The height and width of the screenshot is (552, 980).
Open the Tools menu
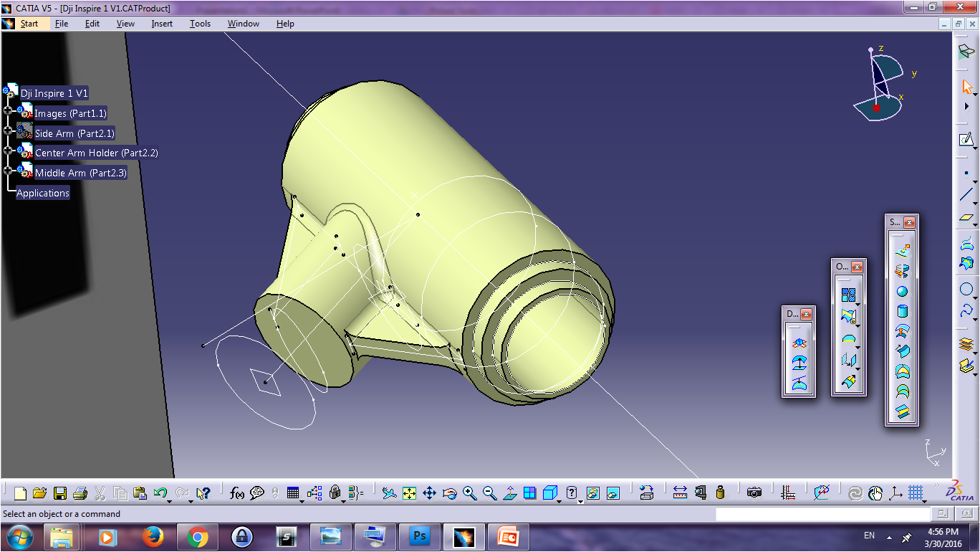pyautogui.click(x=200, y=23)
